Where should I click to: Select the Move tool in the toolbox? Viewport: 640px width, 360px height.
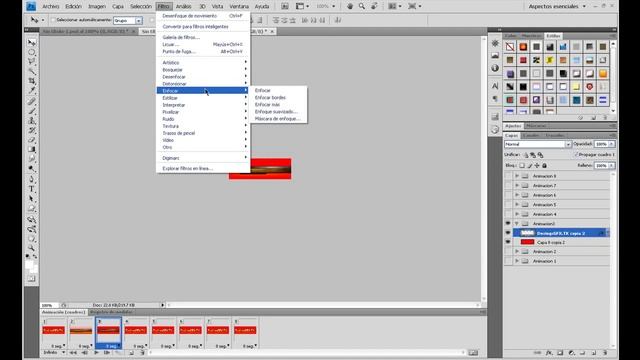pyautogui.click(x=31, y=42)
